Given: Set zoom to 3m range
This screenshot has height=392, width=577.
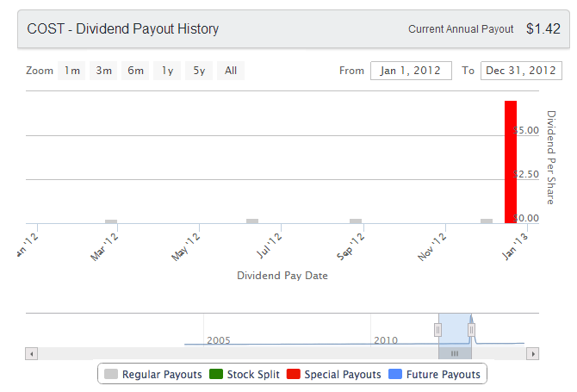Looking at the screenshot, I should (103, 71).
